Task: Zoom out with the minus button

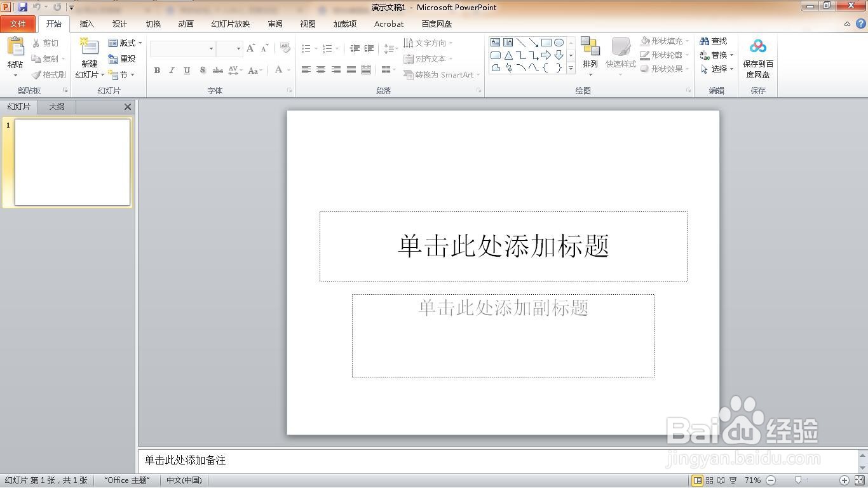Action: pos(771,480)
